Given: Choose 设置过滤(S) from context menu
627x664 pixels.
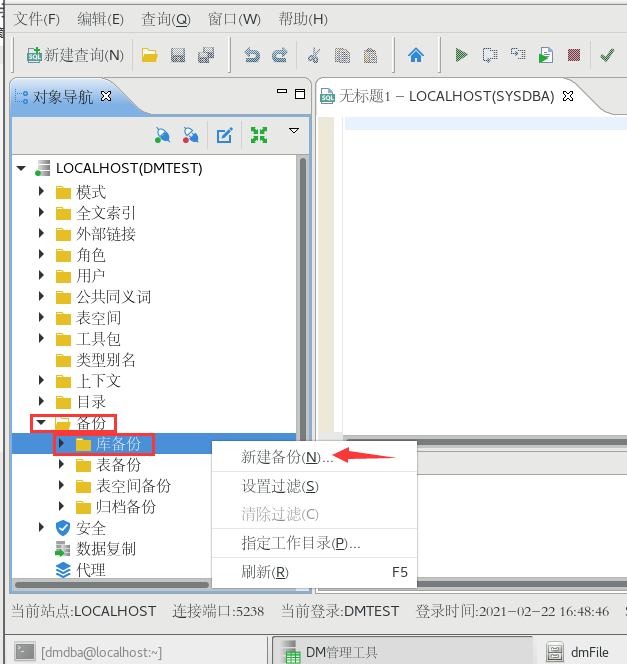Looking at the screenshot, I should click(x=314, y=486).
